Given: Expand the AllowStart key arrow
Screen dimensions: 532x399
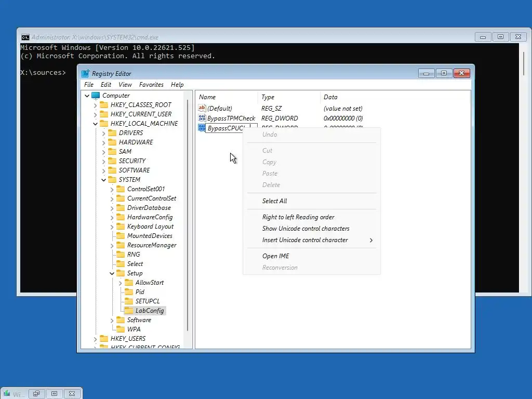Looking at the screenshot, I should (120, 283).
